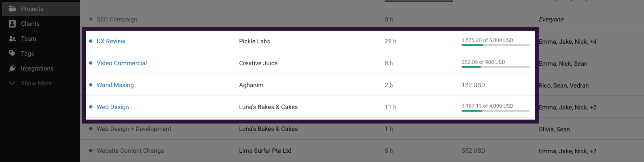Viewport: 644px width, 162px height.
Task: Click the gray dot beside SEO Campaign
Action: tap(91, 19)
